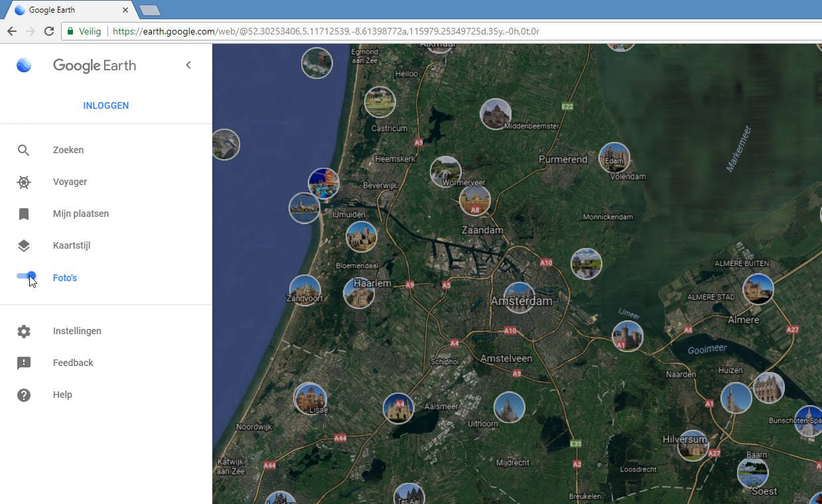This screenshot has width=822, height=504.
Task: Click the Search magnifier icon
Action: 23,151
